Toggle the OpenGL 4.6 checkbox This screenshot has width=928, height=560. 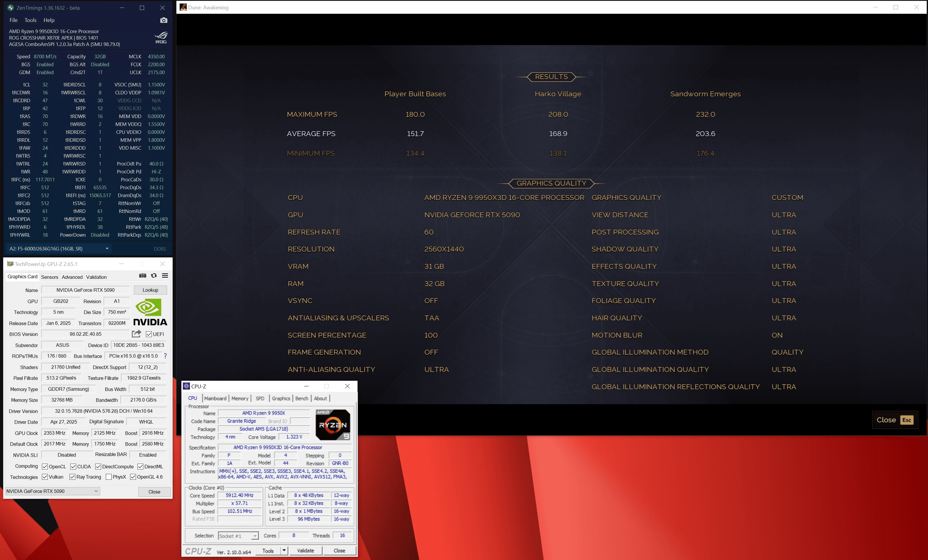pyautogui.click(x=133, y=477)
